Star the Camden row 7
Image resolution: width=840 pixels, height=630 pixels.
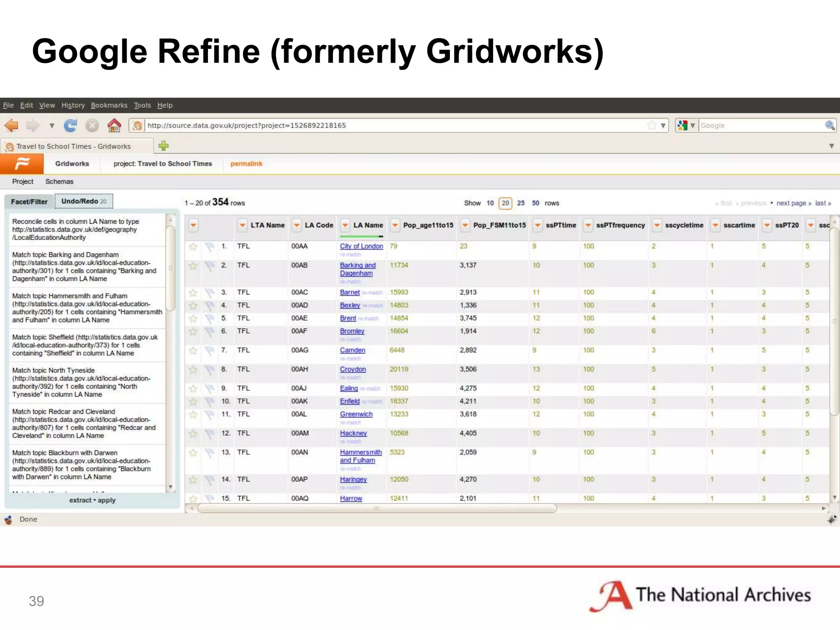[193, 351]
